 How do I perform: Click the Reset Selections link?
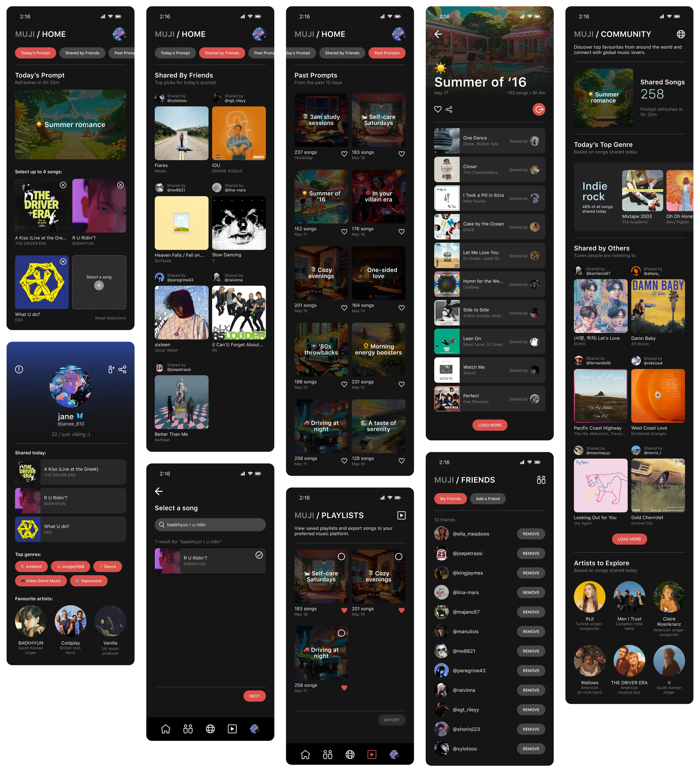[110, 318]
